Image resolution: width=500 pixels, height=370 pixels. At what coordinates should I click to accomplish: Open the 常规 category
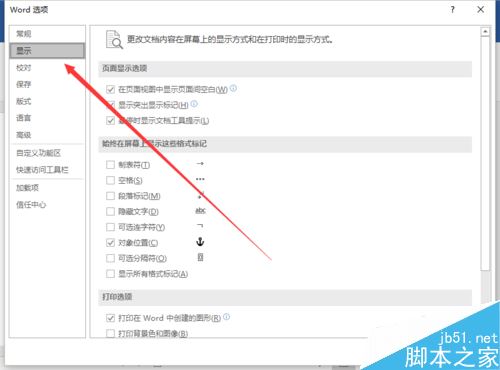pos(47,34)
